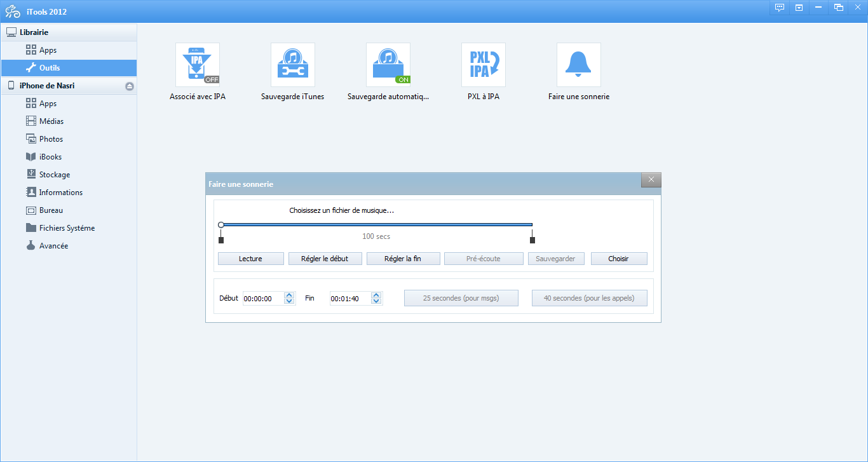Click the "Faire une sonnerie" dialog title
The image size is (868, 462).
[x=241, y=184]
